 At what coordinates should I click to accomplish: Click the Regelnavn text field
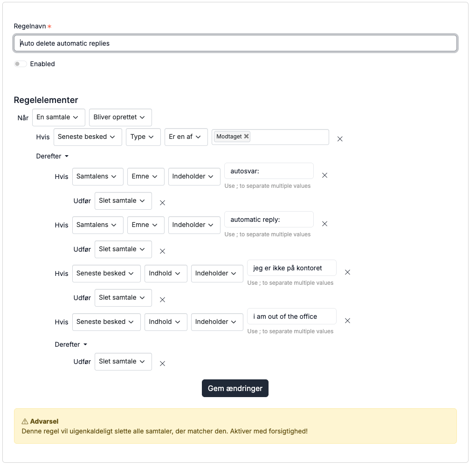point(235,43)
